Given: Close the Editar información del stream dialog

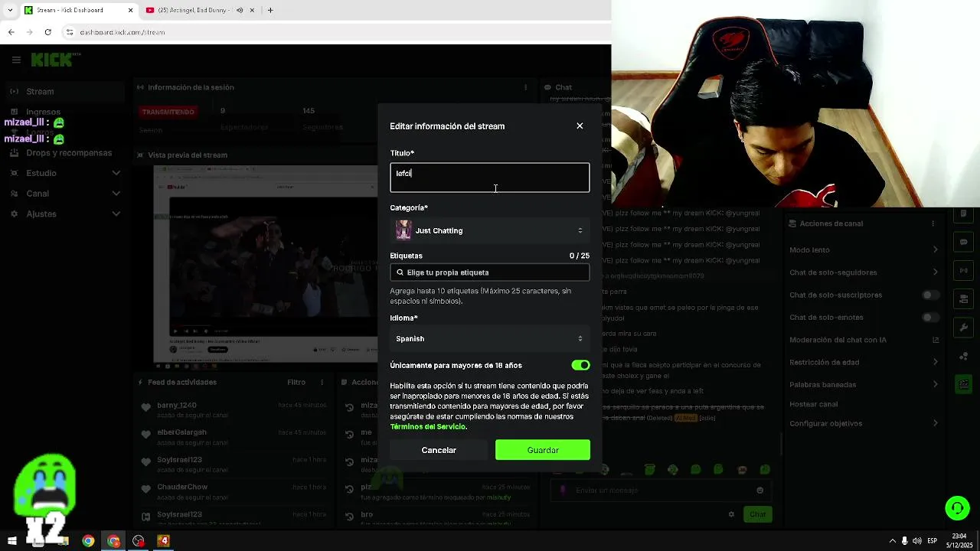Looking at the screenshot, I should tap(580, 126).
